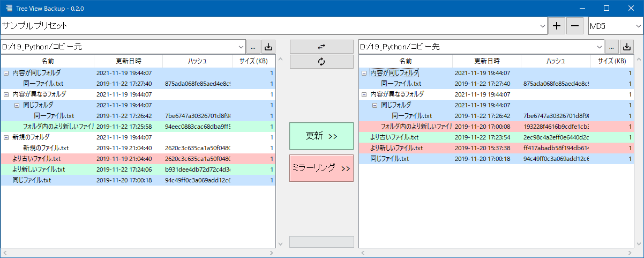Maximize the Tree View Backup window

(606, 8)
